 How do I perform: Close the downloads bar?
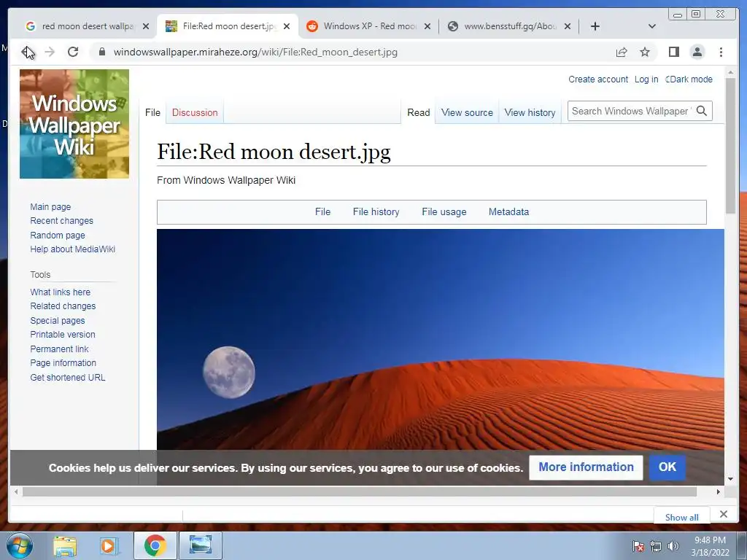click(x=724, y=514)
